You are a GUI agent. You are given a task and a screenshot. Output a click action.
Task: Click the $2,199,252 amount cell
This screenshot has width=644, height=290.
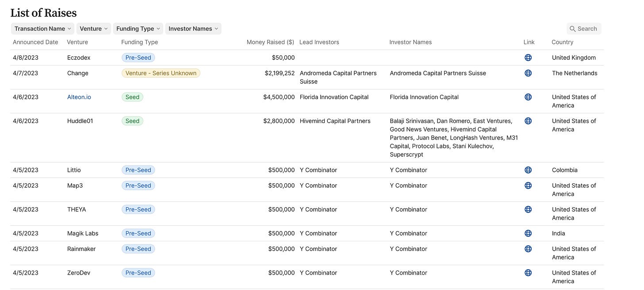pos(280,73)
